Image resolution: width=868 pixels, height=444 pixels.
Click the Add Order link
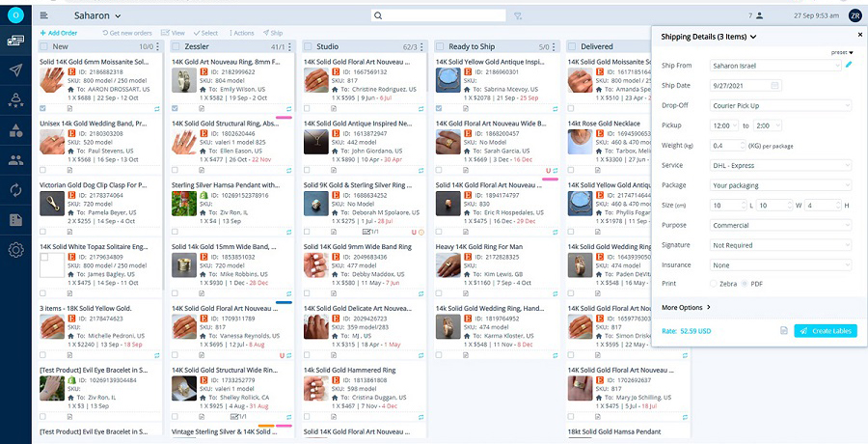(58, 33)
